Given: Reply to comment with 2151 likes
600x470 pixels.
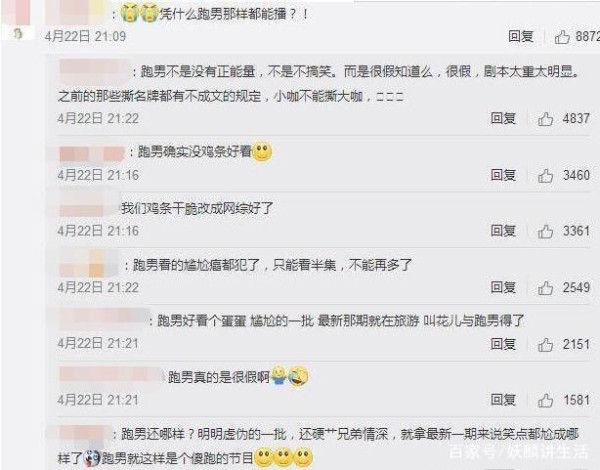Looking at the screenshot, I should pos(503,344).
